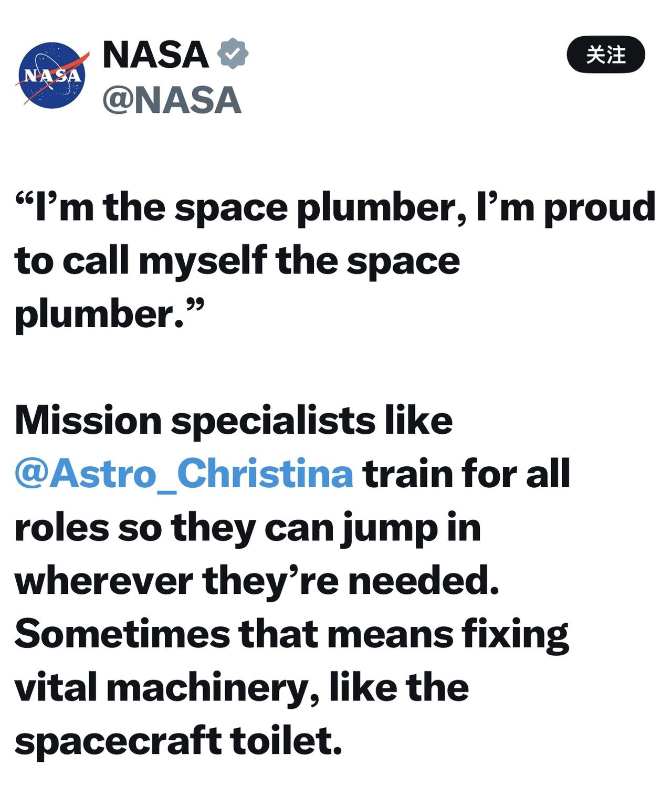Click the blue verified checkmark badge
Image resolution: width=672 pixels, height=786 pixels.
click(233, 54)
